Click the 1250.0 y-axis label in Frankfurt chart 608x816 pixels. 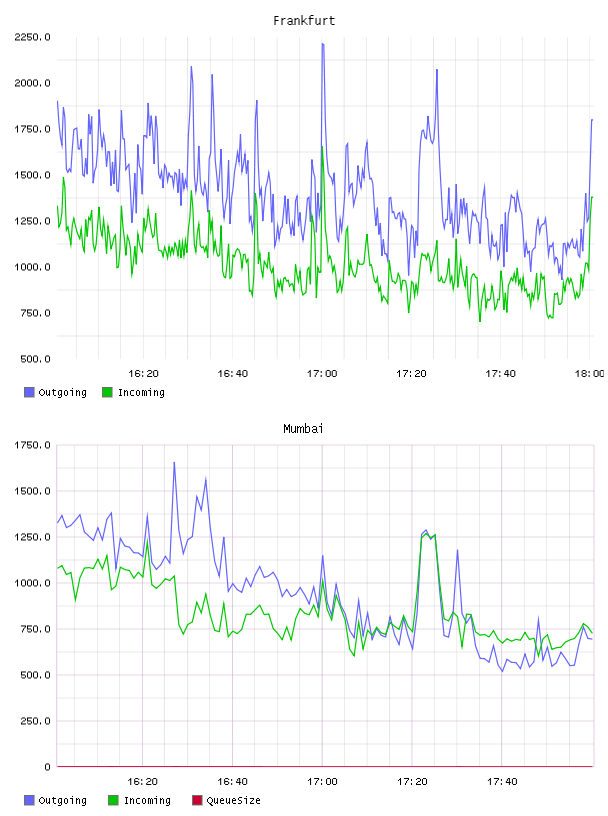(32, 221)
